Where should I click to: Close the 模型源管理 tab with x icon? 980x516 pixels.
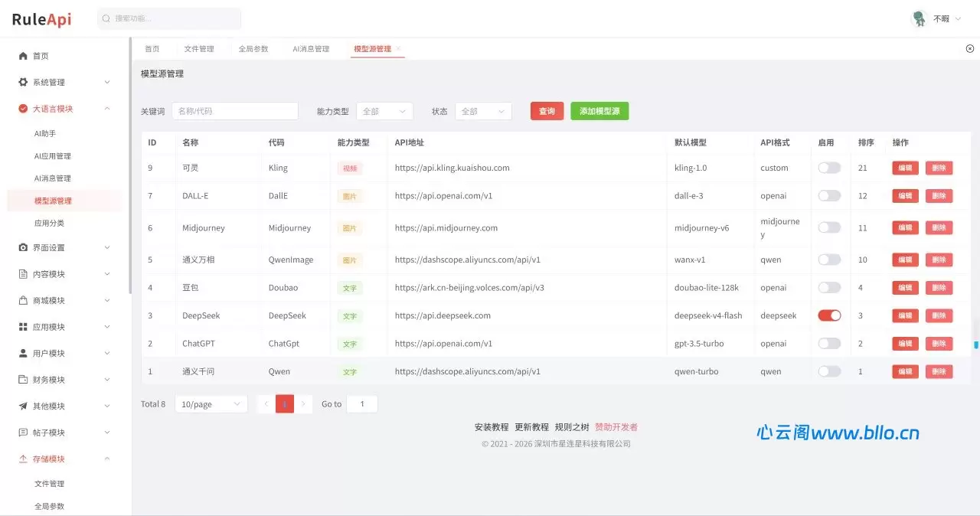(x=398, y=48)
